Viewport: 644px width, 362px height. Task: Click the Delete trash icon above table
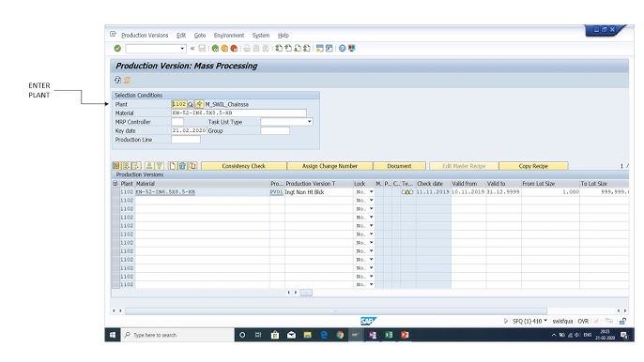(182, 166)
